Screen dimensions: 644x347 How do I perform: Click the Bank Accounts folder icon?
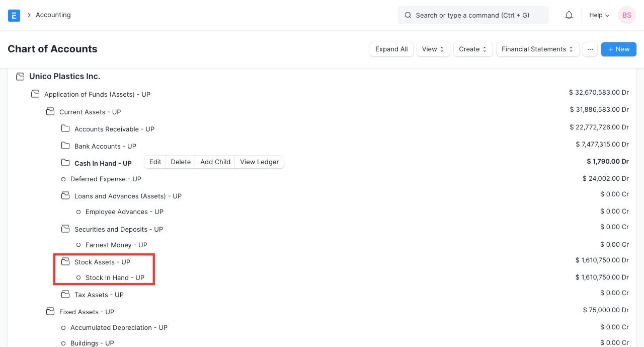pyautogui.click(x=65, y=146)
